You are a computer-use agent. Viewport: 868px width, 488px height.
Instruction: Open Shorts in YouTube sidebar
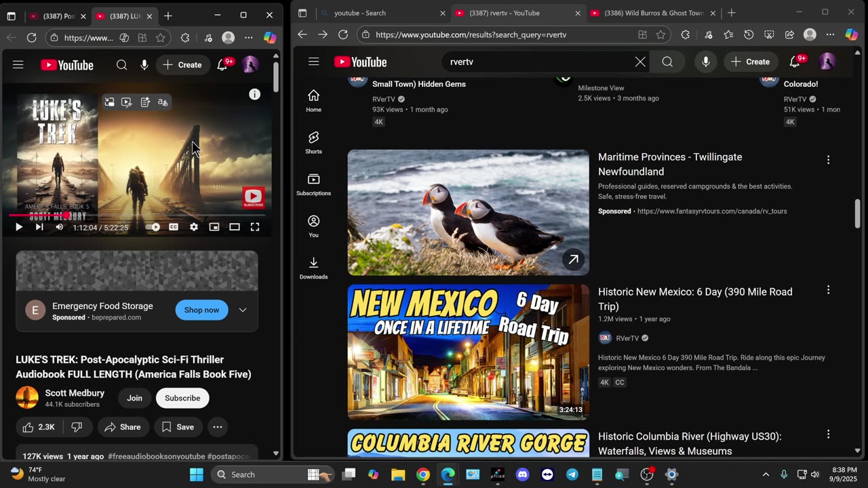click(x=313, y=142)
